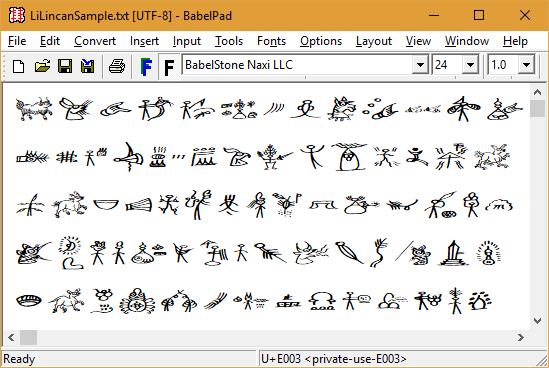Click the vertical scrollbar up arrow

coord(537,92)
